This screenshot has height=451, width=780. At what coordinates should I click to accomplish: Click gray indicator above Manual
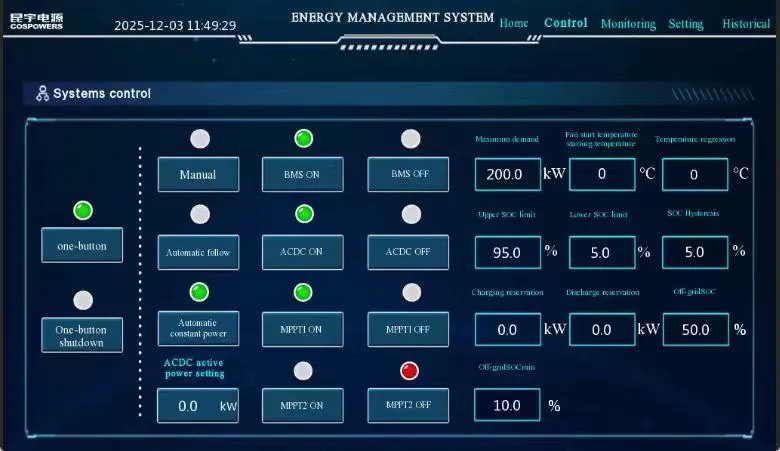[x=200, y=139]
